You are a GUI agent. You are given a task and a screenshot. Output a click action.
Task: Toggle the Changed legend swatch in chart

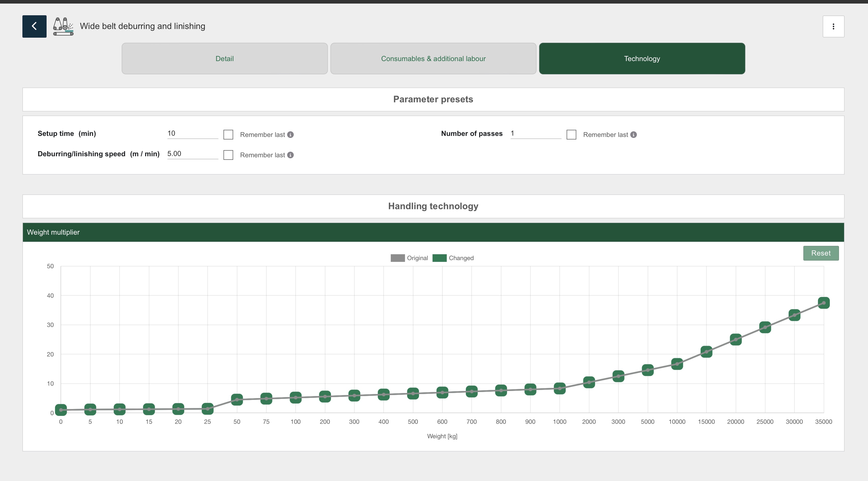(439, 258)
